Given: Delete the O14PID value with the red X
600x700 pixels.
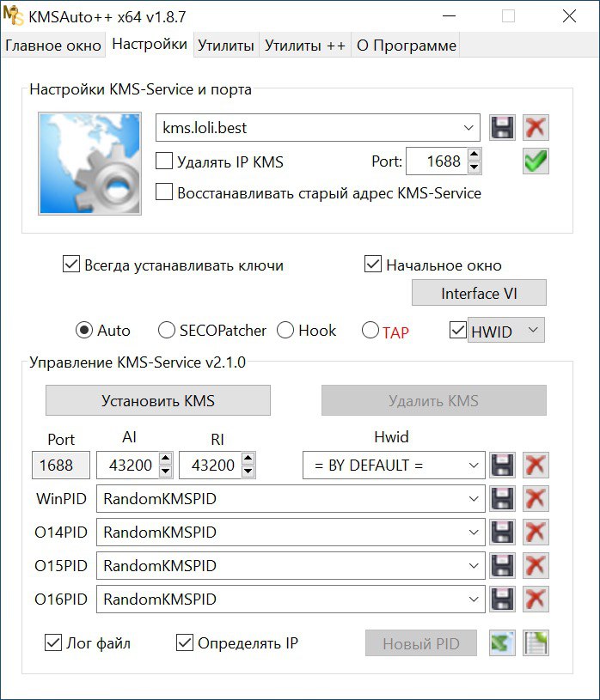Looking at the screenshot, I should coord(536,533).
